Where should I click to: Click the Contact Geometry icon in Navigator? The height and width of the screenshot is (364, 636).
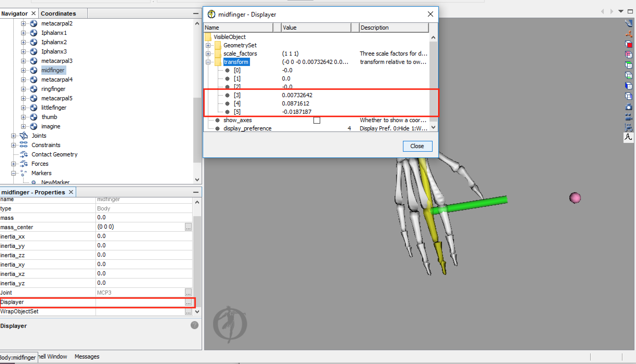point(23,154)
